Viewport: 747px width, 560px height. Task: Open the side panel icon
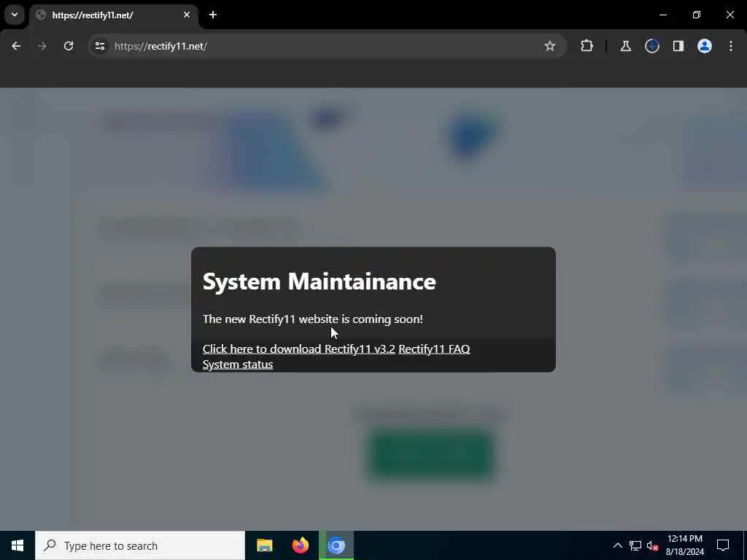[x=678, y=46]
